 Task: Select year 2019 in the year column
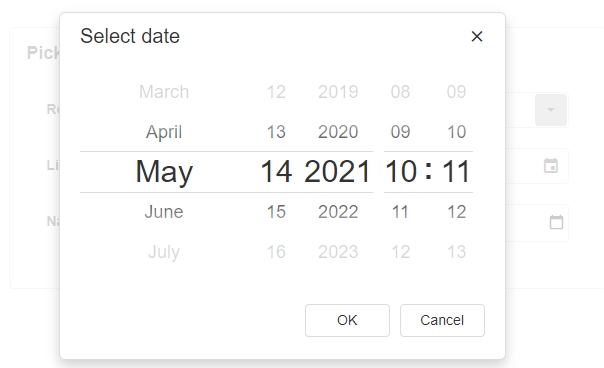338,92
